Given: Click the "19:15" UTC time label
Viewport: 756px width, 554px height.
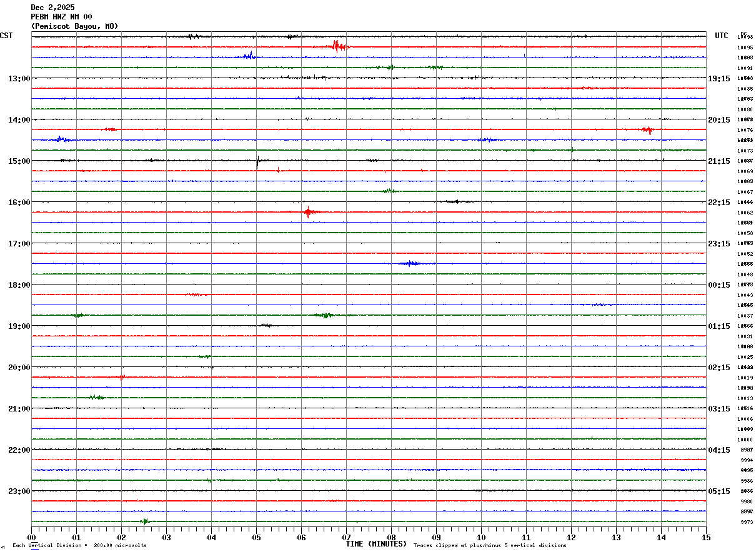Looking at the screenshot, I should [719, 78].
